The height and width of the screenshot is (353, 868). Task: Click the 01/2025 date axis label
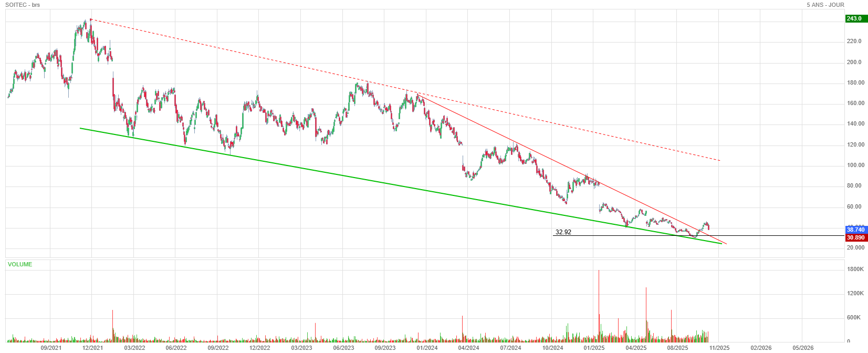click(594, 348)
